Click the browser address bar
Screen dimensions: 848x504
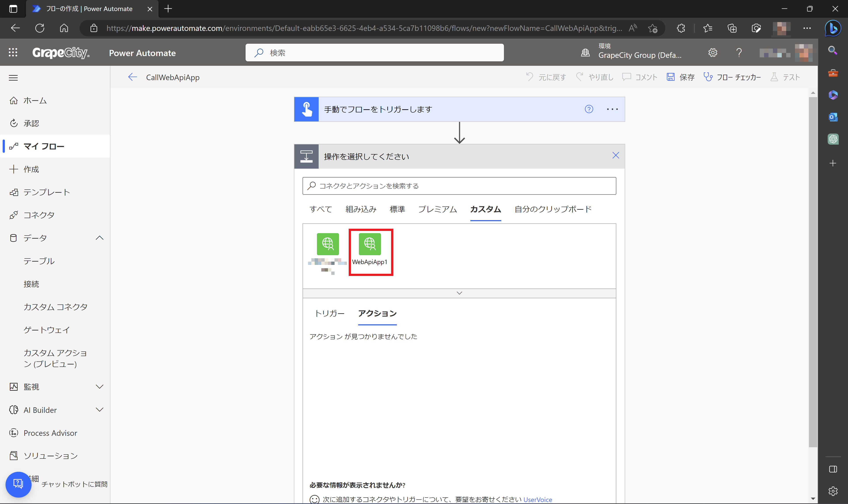[x=364, y=28]
